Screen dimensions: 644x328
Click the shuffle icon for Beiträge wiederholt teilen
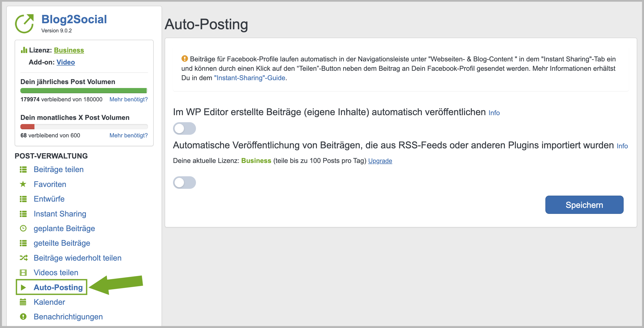(x=23, y=258)
